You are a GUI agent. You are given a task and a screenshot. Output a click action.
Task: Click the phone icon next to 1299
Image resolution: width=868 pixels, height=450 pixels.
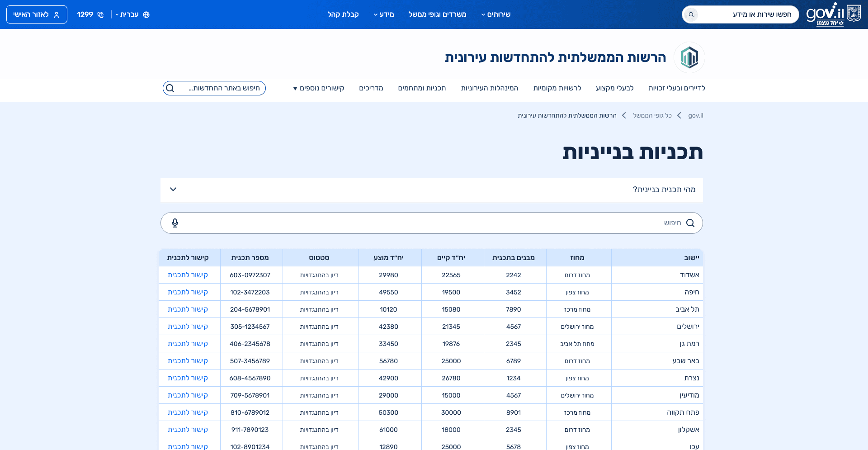(x=100, y=14)
